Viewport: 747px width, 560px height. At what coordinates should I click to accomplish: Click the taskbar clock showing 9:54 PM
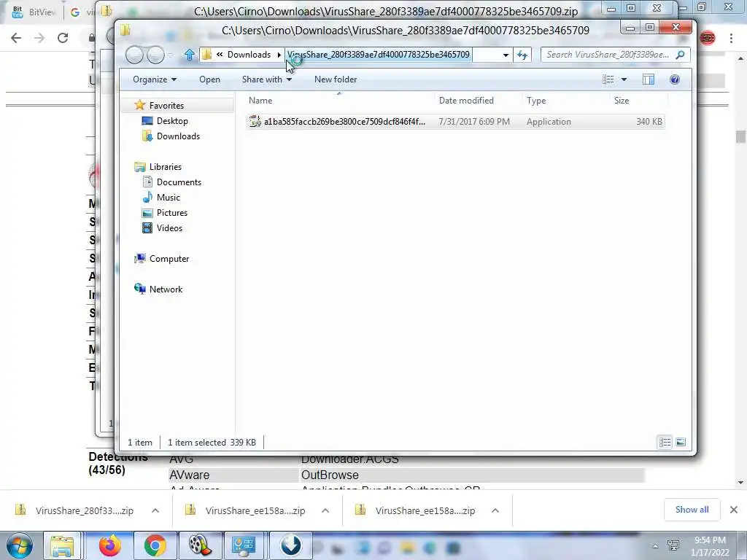coord(710,546)
